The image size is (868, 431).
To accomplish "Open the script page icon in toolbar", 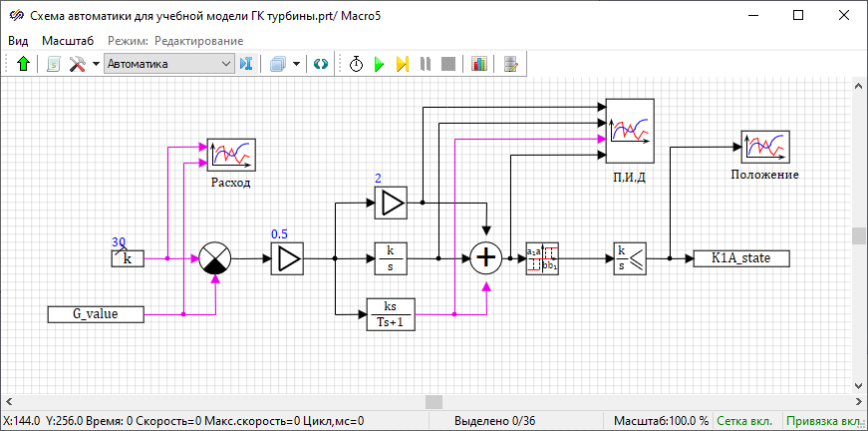I will [53, 64].
